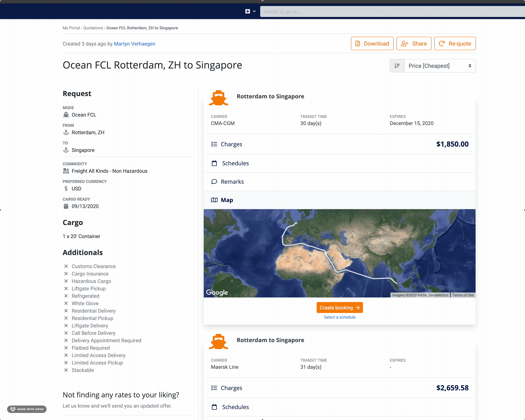Image resolution: width=525 pixels, height=420 pixels.
Task: Expand Charges for the CMA-CGM quote
Action: point(339,144)
